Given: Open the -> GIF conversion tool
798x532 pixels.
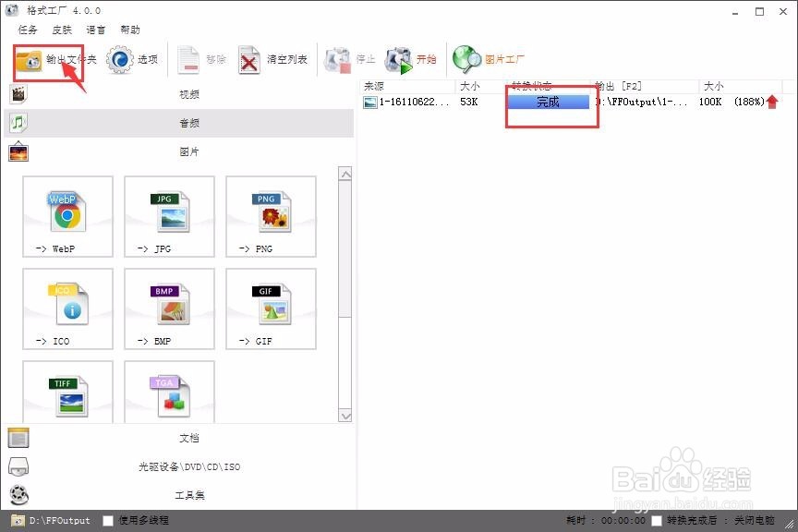Looking at the screenshot, I should tap(271, 308).
